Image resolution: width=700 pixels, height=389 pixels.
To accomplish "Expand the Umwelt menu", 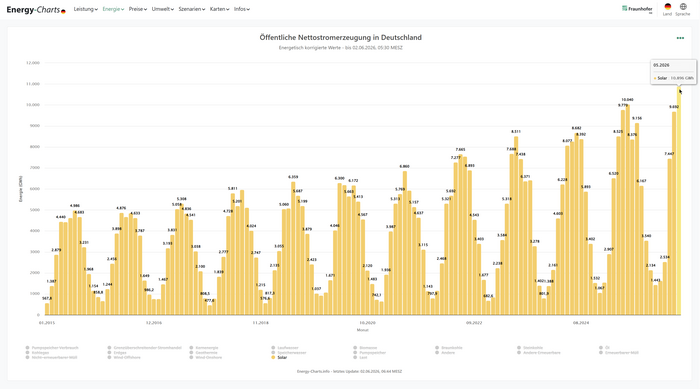I will (x=162, y=9).
